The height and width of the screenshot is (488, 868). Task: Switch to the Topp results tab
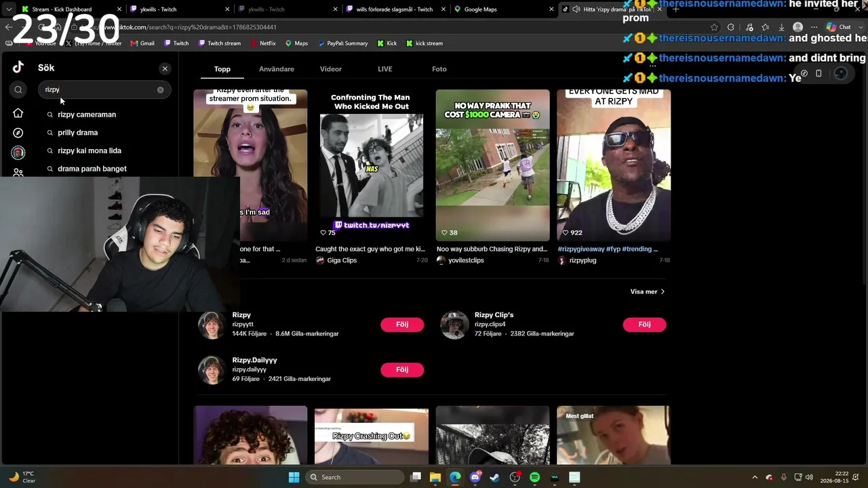222,69
